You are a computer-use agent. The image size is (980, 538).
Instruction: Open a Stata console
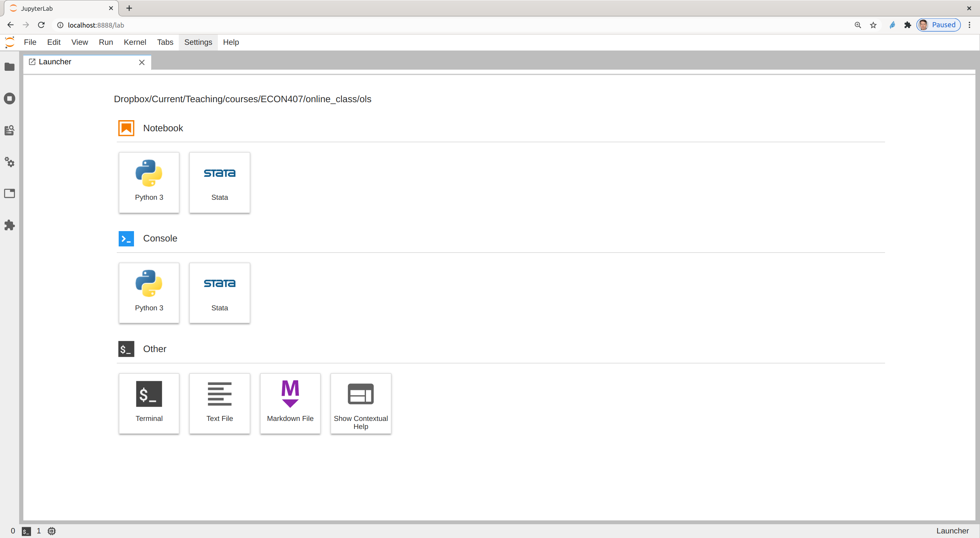(x=219, y=293)
